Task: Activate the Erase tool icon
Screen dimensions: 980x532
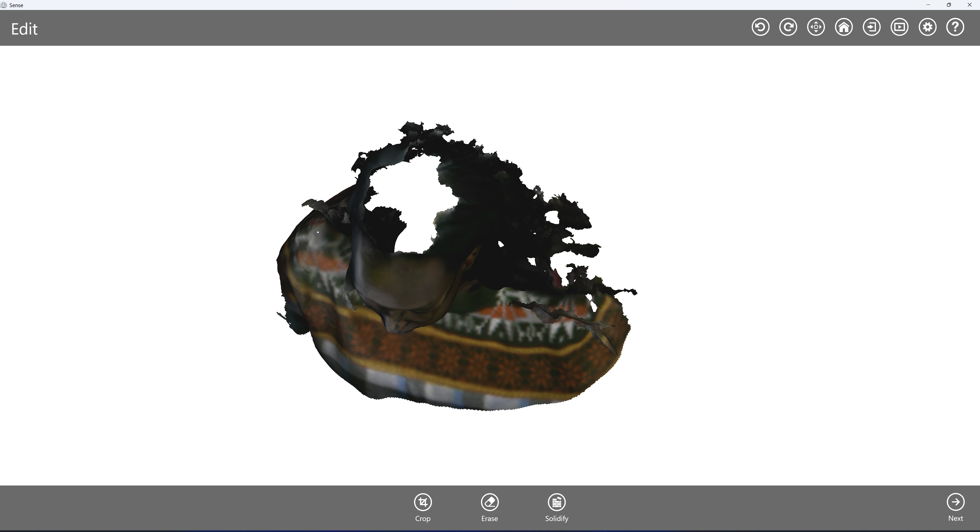Action: [x=490, y=502]
